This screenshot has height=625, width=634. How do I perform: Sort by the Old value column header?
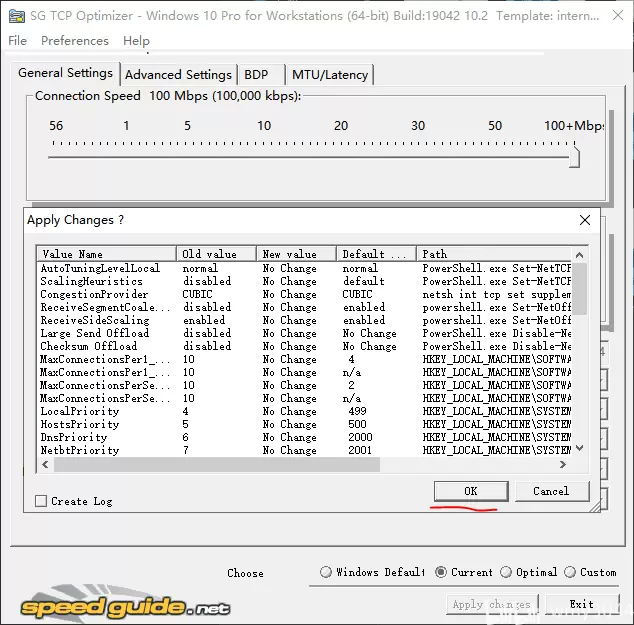tap(216, 254)
